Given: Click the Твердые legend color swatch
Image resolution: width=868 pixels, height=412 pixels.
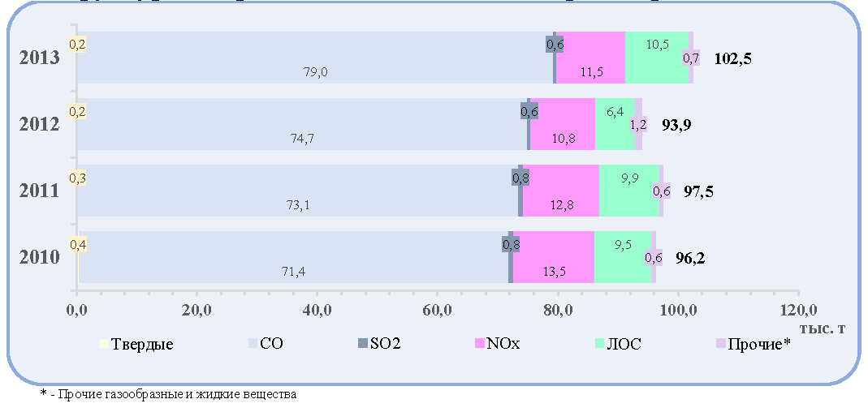Looking at the screenshot, I should [x=104, y=344].
